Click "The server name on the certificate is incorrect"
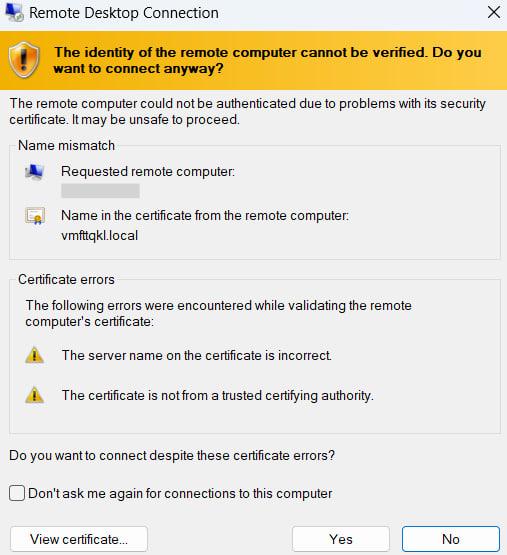 point(197,355)
